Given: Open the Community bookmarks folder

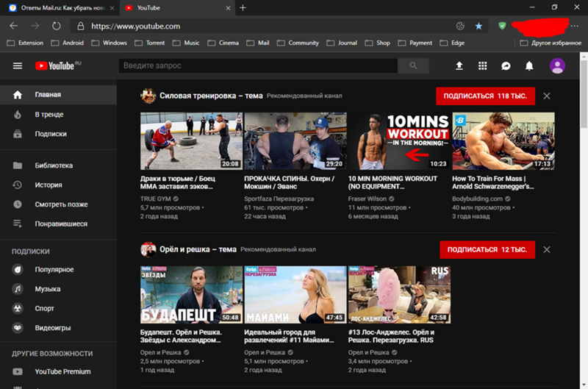Looking at the screenshot, I should click(298, 43).
